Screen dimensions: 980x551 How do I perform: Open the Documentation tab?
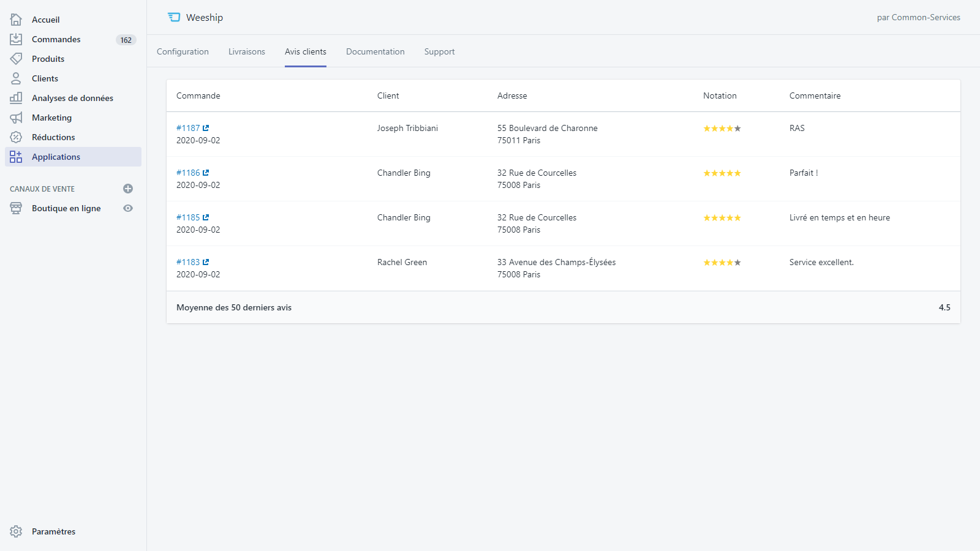coord(375,51)
